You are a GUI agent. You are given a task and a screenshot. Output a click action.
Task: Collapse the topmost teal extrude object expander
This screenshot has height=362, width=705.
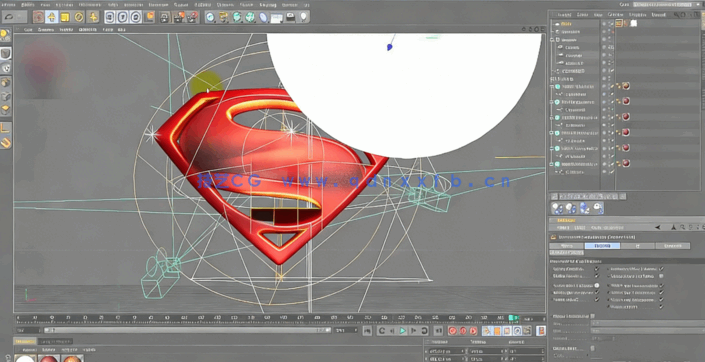(553, 86)
